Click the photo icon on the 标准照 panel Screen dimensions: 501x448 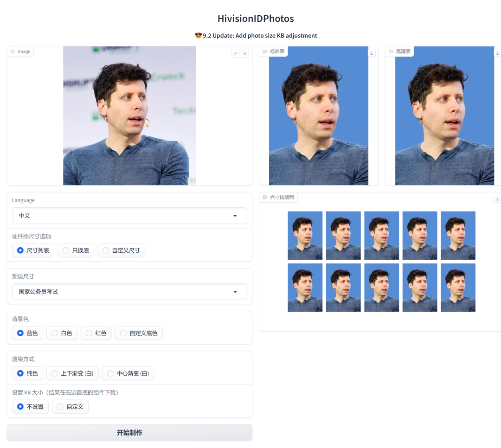pyautogui.click(x=265, y=51)
